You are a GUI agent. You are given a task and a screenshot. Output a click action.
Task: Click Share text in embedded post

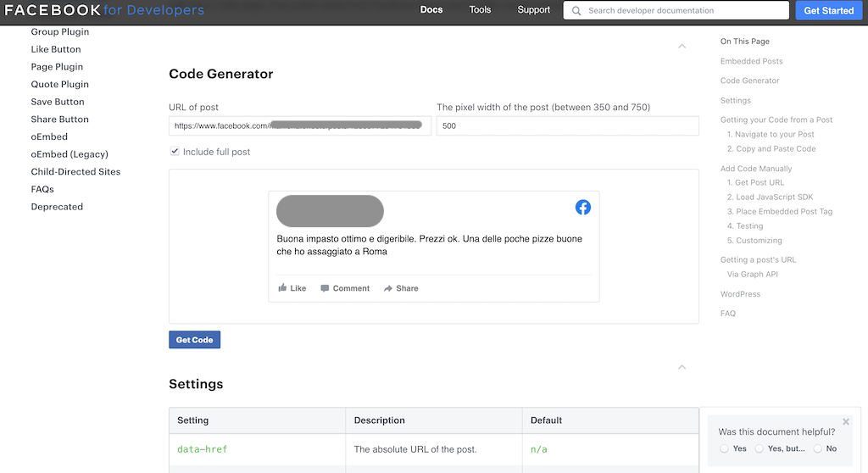click(x=407, y=288)
